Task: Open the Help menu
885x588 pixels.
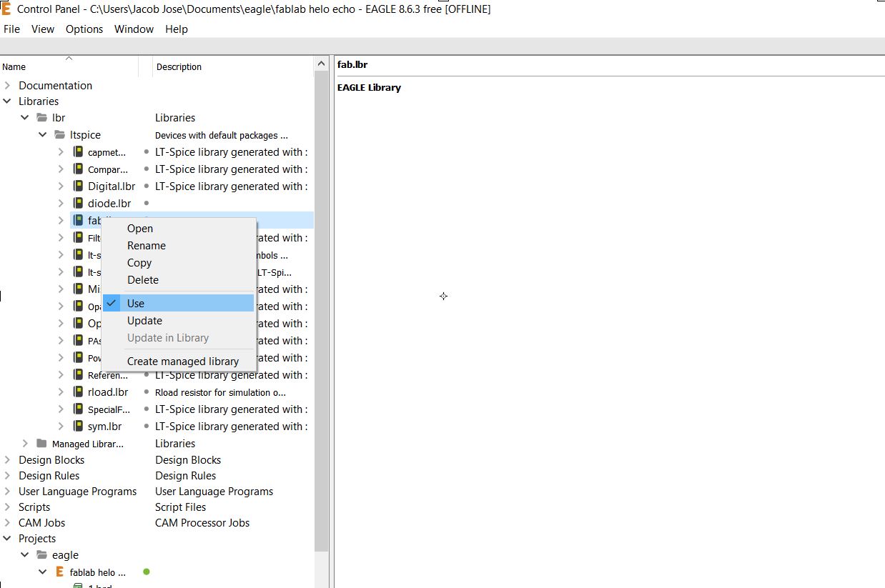Action: pyautogui.click(x=177, y=29)
